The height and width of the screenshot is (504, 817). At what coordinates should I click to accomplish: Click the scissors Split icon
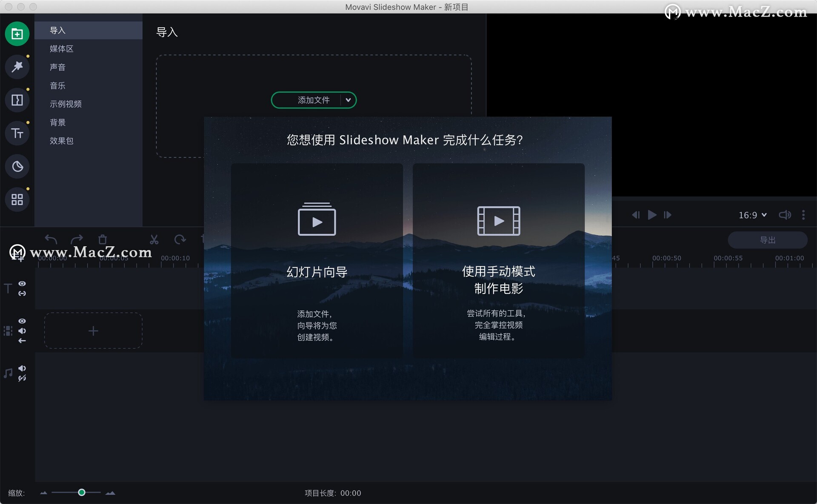click(154, 239)
